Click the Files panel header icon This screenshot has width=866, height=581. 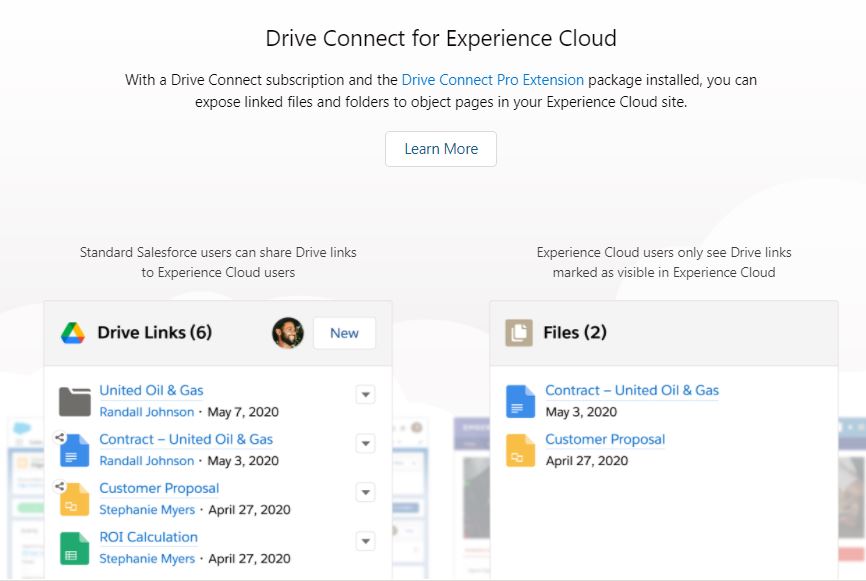pos(519,332)
